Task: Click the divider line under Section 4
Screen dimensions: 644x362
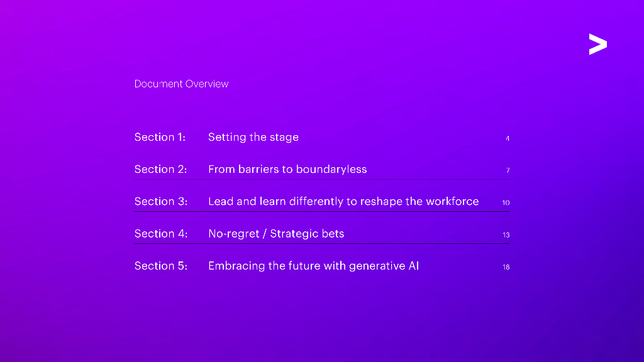Action: tap(321, 244)
